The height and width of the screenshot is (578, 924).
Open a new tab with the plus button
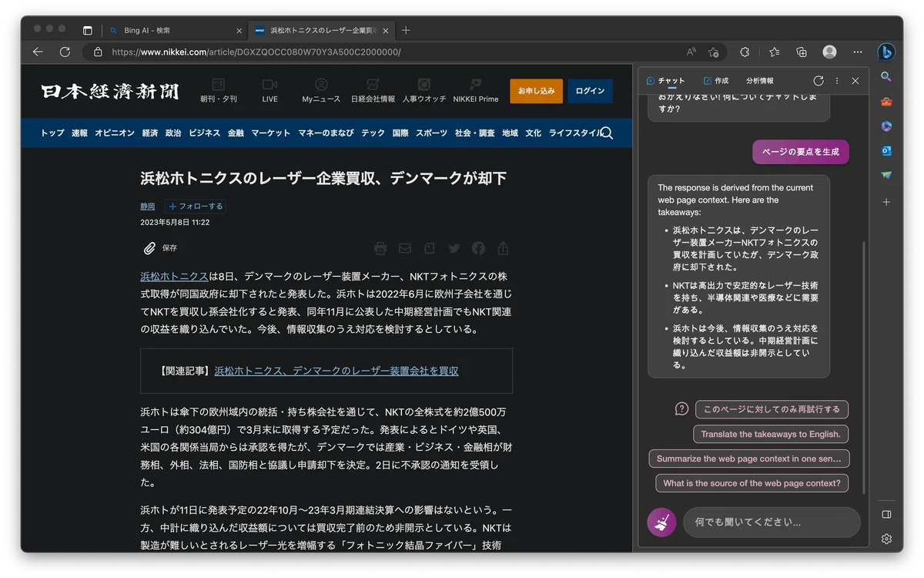click(x=406, y=30)
